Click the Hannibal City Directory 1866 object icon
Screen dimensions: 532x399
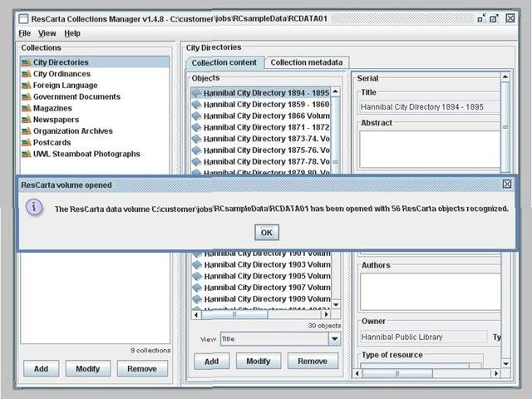tap(197, 116)
